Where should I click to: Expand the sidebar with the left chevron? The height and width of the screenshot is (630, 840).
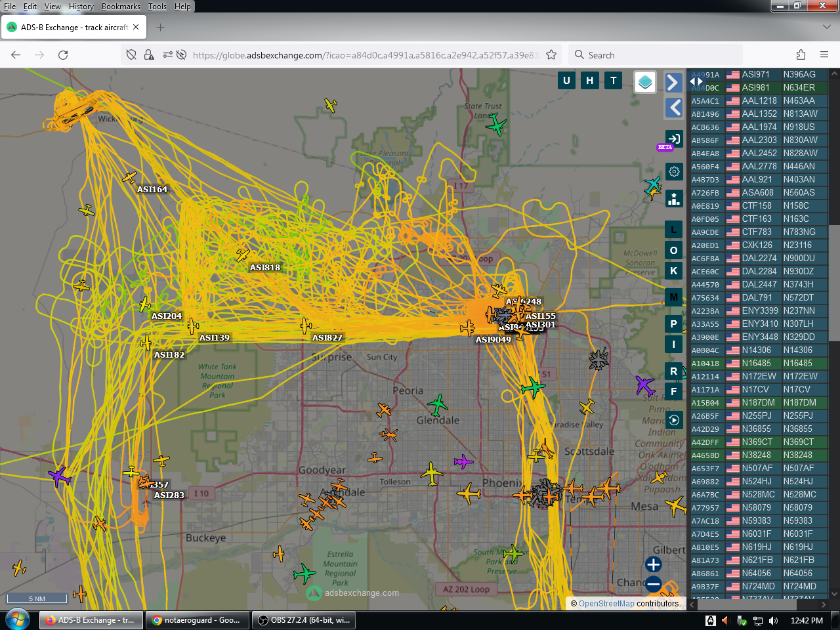click(673, 108)
